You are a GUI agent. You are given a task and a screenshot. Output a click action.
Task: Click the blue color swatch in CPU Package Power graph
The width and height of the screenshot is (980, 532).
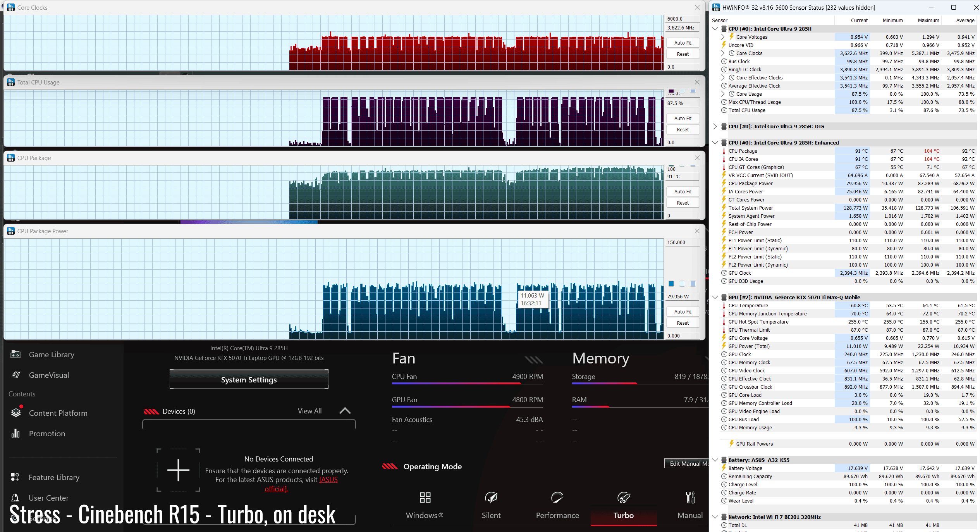click(x=671, y=284)
